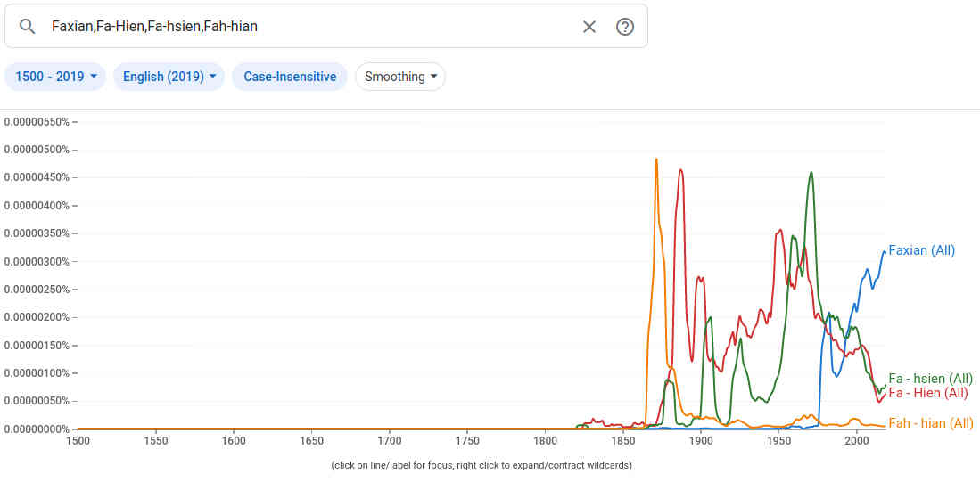Focus the Faxian (All) line label
Image resolution: width=980 pixels, height=482 pixels.
[x=921, y=250]
